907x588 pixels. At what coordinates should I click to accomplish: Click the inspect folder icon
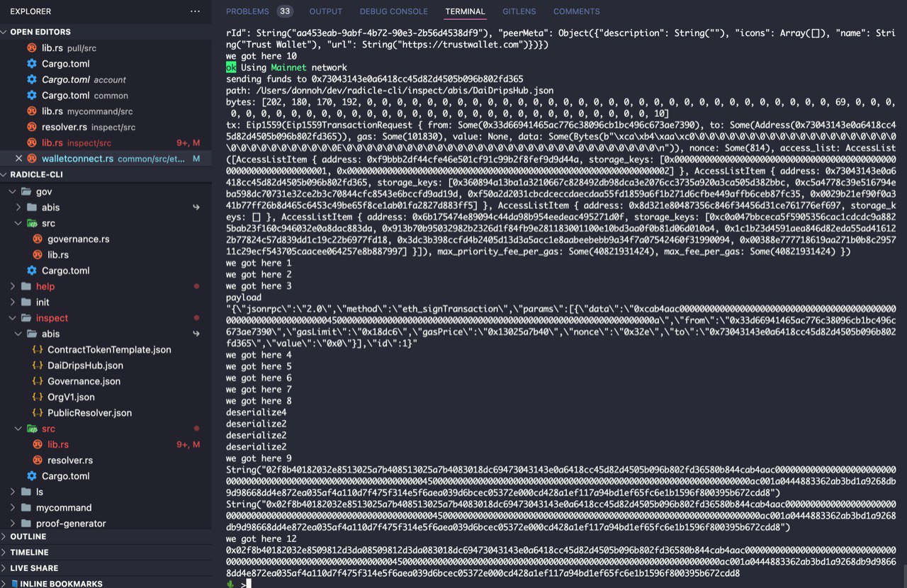[26, 318]
